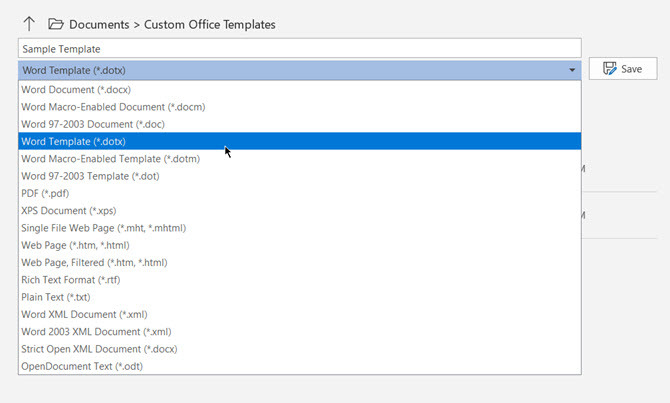Open the Documents breadcrumb folder

pos(99,25)
